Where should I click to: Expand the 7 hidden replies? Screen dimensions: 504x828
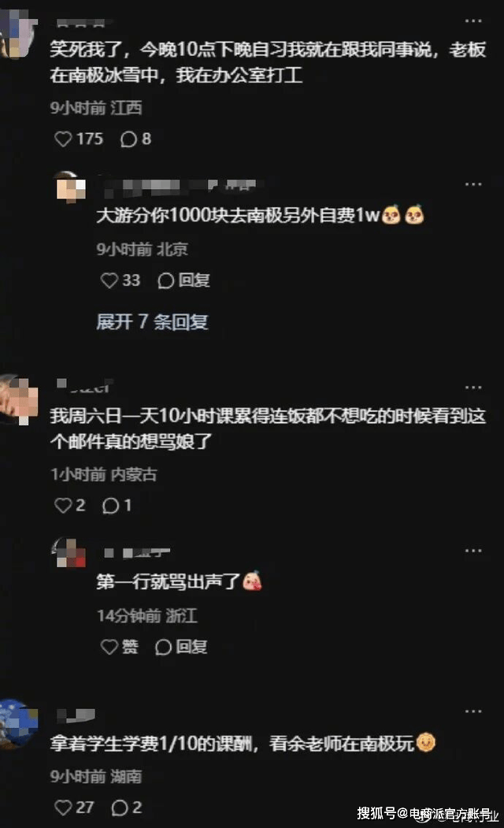[152, 321]
